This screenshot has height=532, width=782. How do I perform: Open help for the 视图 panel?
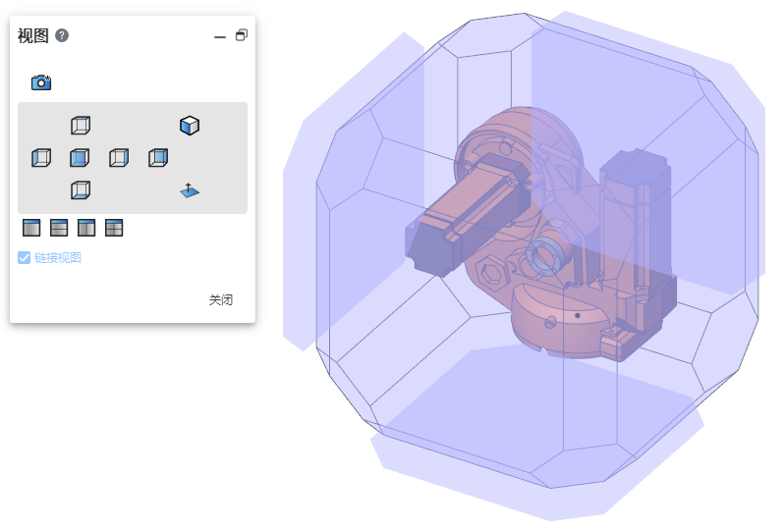click(62, 36)
